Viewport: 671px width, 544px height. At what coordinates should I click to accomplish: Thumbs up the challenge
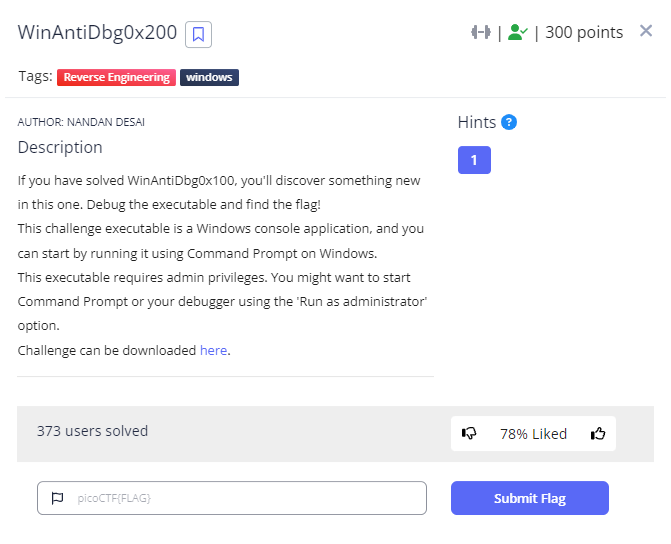point(598,433)
